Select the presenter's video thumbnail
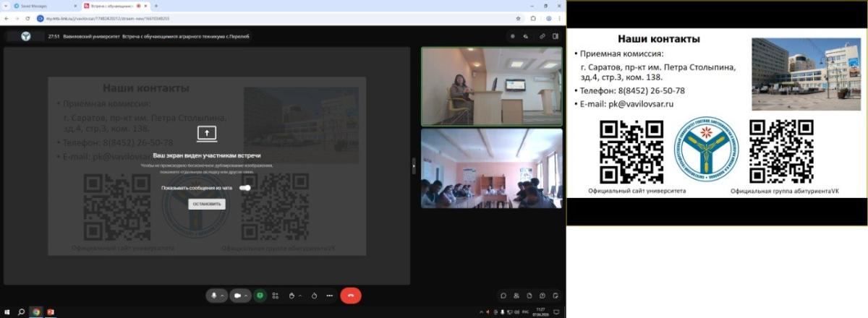The height and width of the screenshot is (318, 868). tap(491, 87)
